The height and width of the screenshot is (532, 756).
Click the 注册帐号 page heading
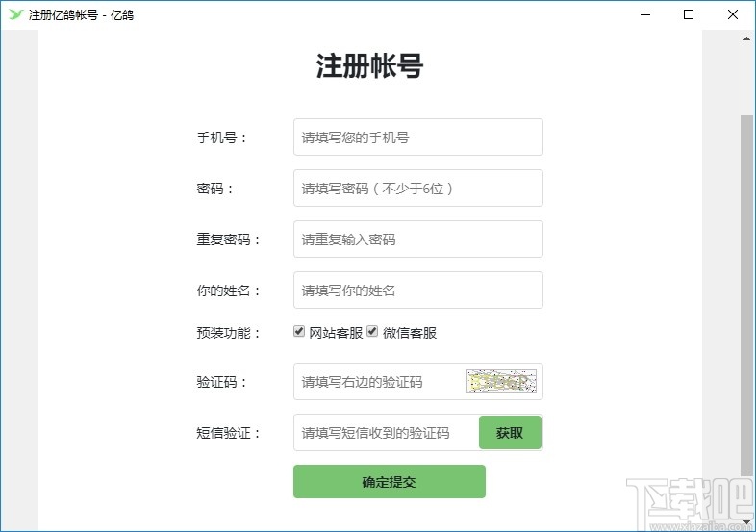click(369, 66)
